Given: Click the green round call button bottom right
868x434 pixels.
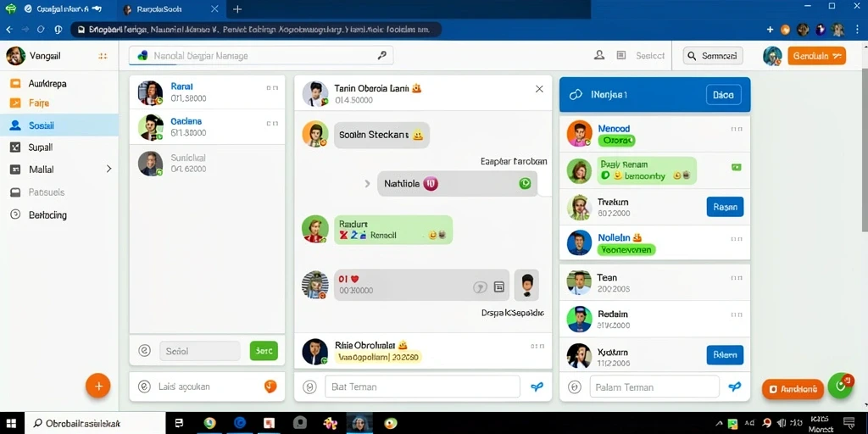Looking at the screenshot, I should point(840,386).
